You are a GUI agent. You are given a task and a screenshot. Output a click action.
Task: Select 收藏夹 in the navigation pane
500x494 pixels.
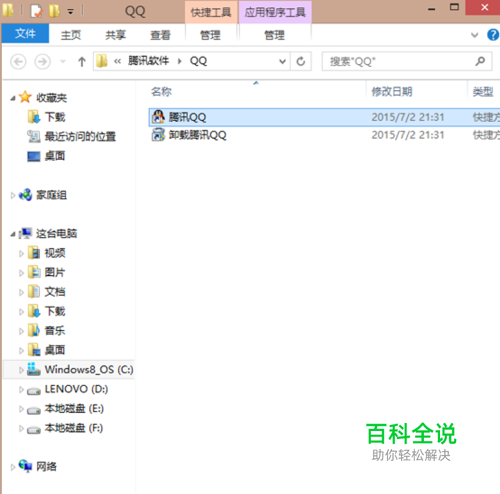coord(51,98)
